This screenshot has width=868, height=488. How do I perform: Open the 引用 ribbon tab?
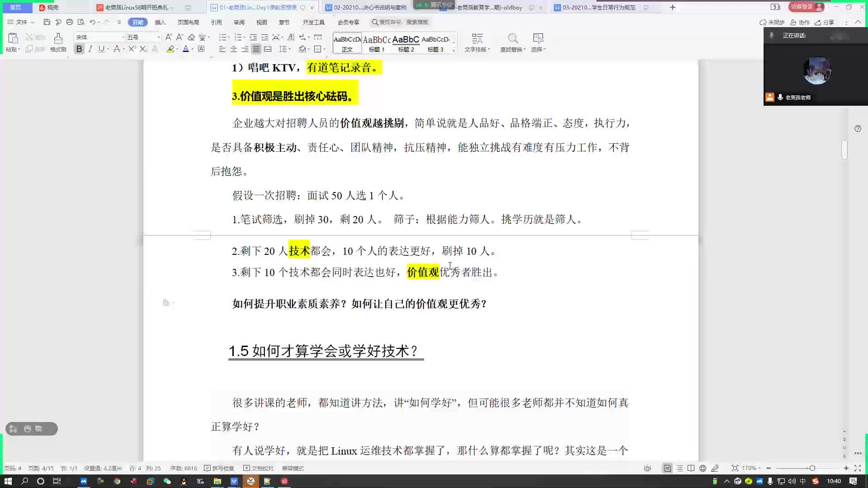click(x=217, y=22)
